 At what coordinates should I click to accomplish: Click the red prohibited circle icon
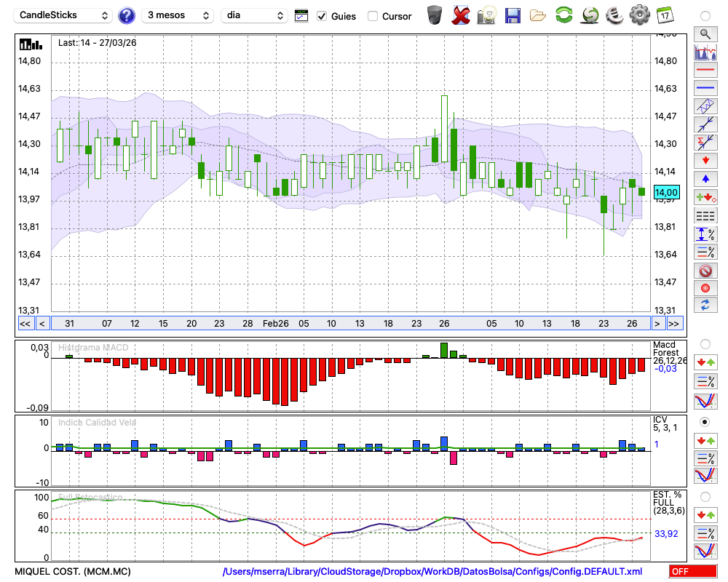click(x=705, y=271)
